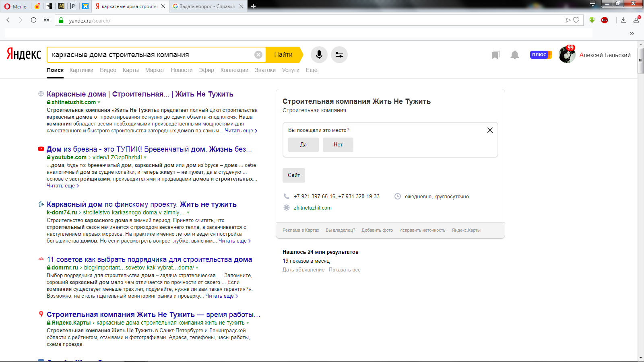Switch to Картинки search tab
The width and height of the screenshot is (644, 362).
tap(81, 70)
